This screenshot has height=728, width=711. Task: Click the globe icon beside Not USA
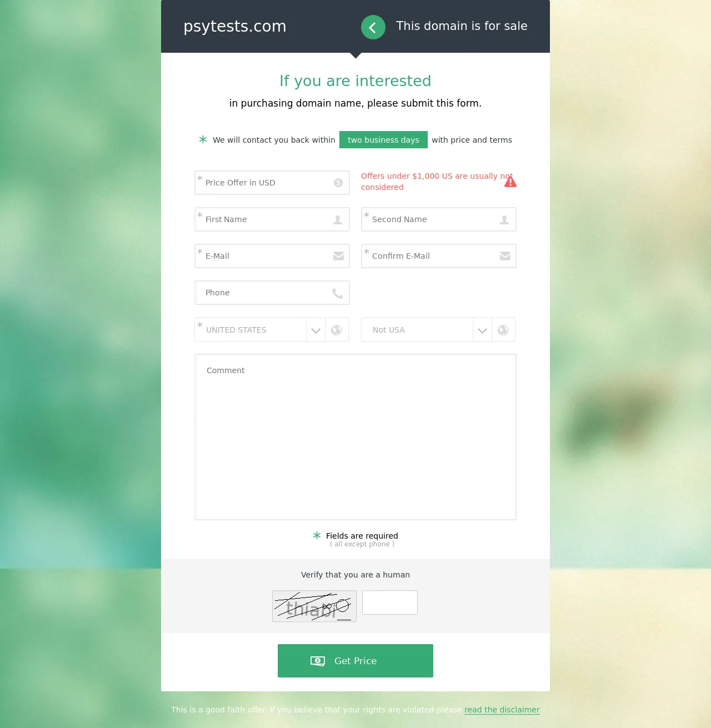503,330
